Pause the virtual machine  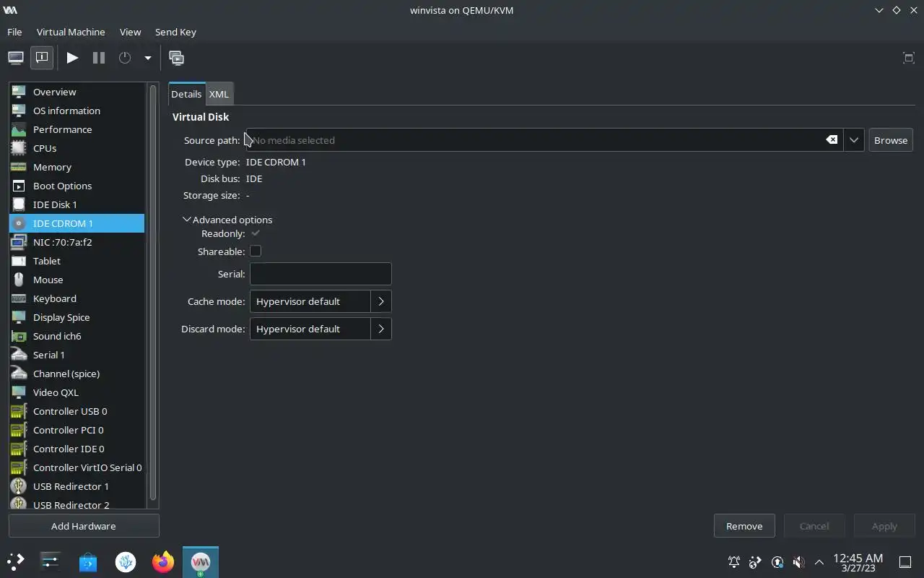point(99,58)
